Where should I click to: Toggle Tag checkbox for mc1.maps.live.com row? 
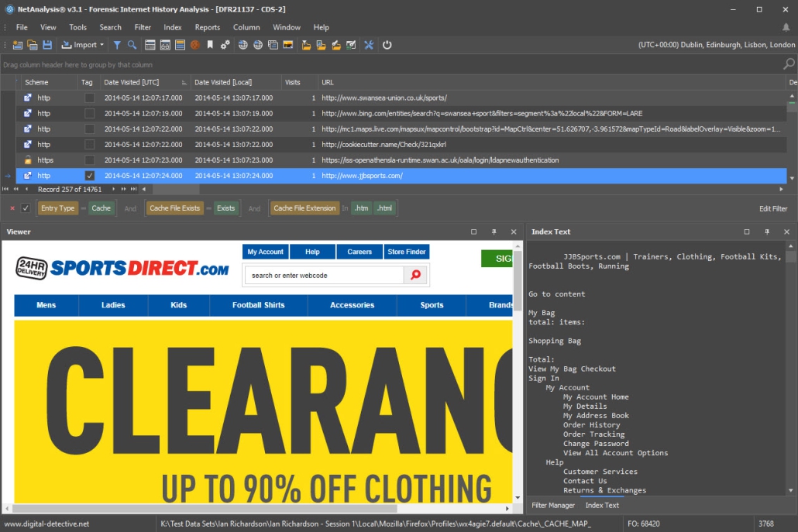[90, 129]
